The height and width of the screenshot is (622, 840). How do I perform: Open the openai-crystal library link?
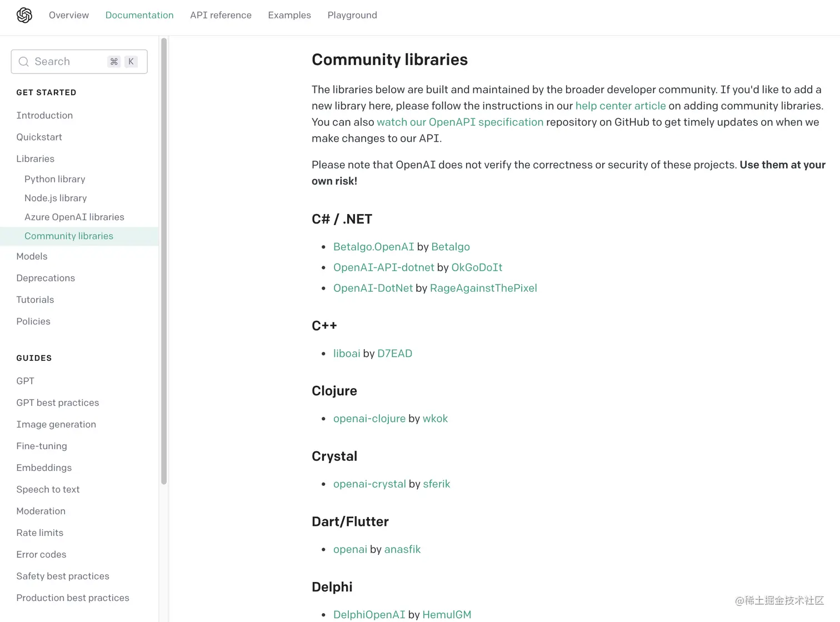click(369, 484)
